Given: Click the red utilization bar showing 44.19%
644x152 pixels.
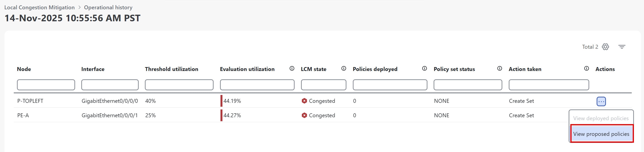Looking at the screenshot, I should (x=222, y=101).
